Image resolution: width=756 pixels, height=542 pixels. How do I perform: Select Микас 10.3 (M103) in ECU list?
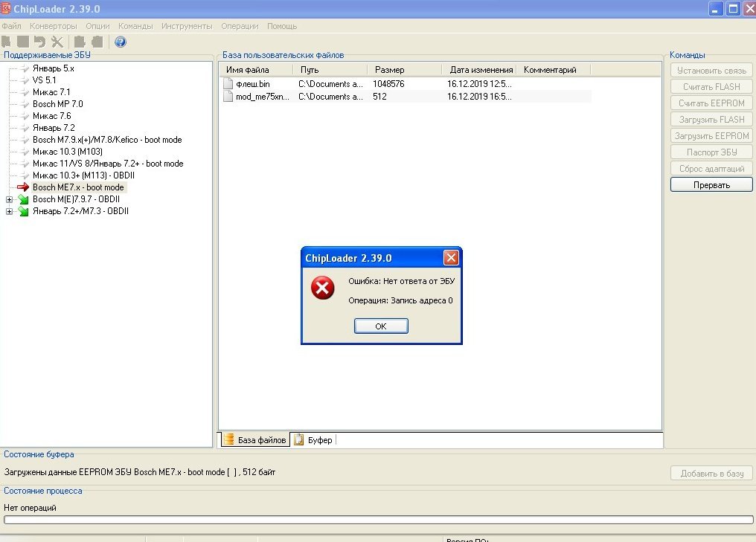[66, 152]
